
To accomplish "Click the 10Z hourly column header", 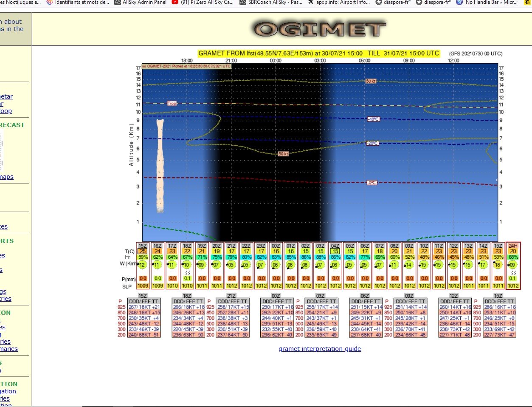I will pyautogui.click(x=424, y=246).
